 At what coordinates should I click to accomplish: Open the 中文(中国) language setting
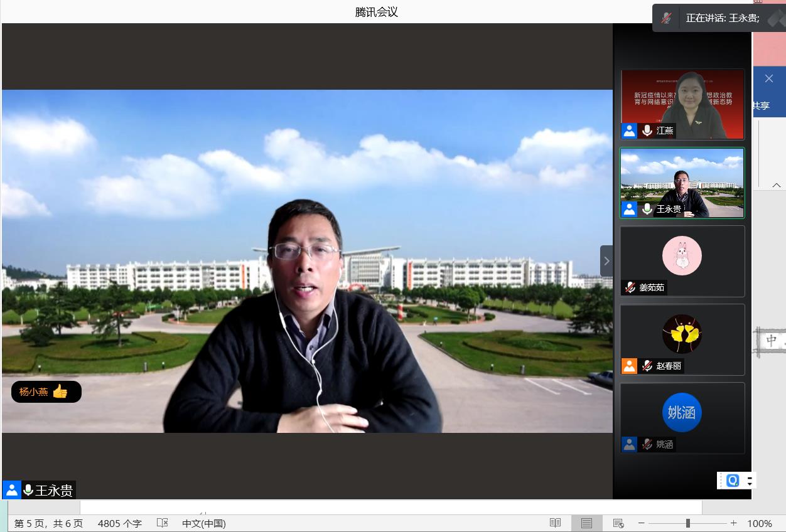click(204, 523)
